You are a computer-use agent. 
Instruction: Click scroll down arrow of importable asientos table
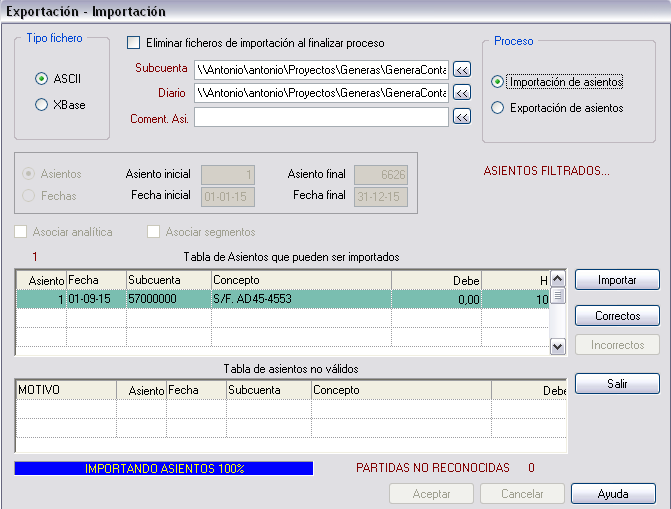[x=557, y=346]
